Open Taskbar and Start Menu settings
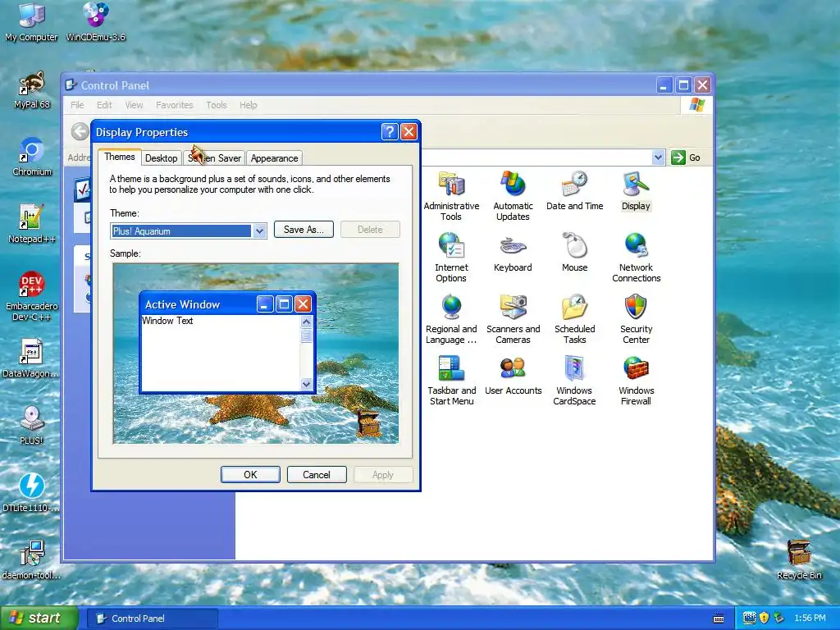The image size is (840, 630). click(451, 381)
